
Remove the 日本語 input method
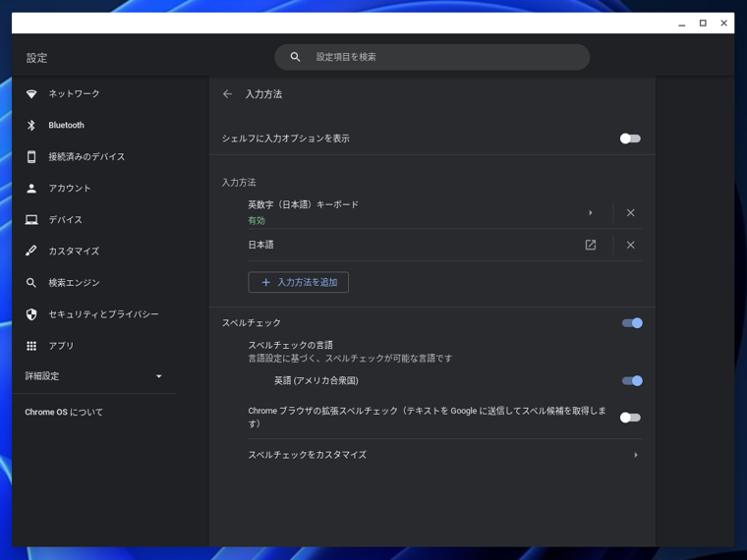(x=630, y=245)
